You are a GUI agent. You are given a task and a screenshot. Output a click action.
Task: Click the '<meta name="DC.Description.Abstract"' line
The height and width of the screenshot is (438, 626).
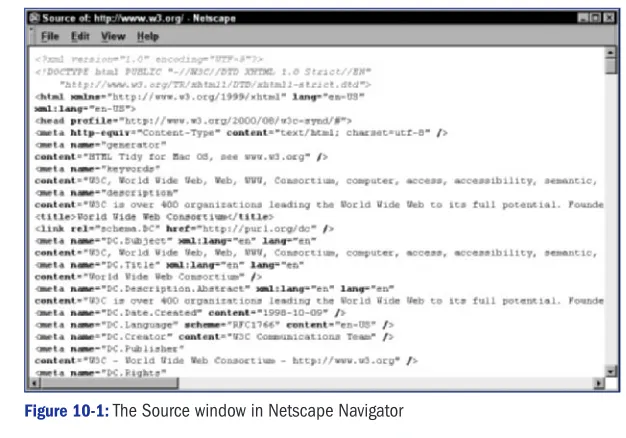(215, 289)
